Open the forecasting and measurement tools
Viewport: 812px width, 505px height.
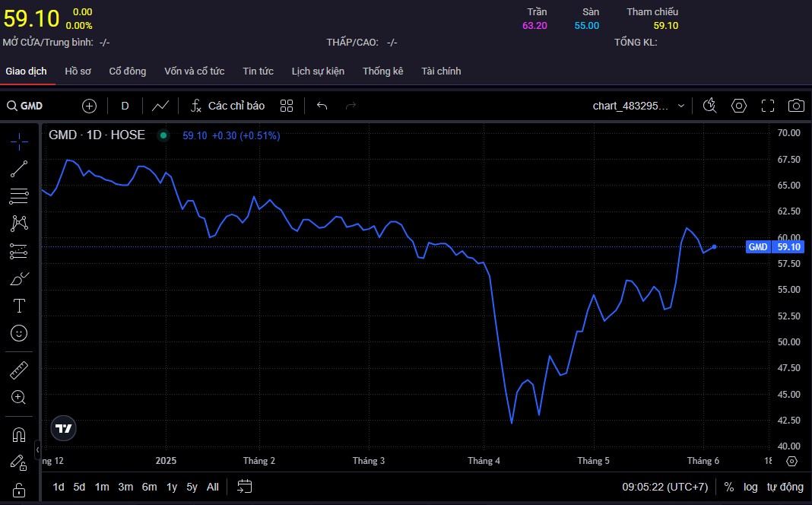(19, 251)
